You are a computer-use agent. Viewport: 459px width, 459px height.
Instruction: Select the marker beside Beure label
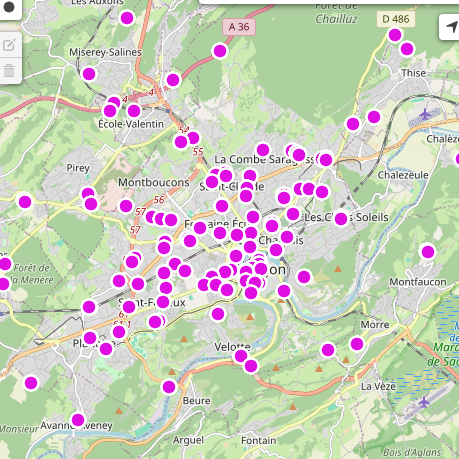pyautogui.click(x=169, y=387)
